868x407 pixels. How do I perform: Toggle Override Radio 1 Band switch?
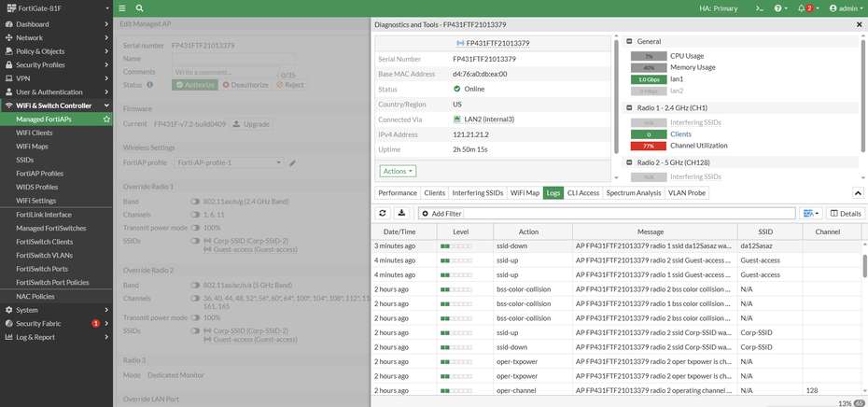coord(195,202)
